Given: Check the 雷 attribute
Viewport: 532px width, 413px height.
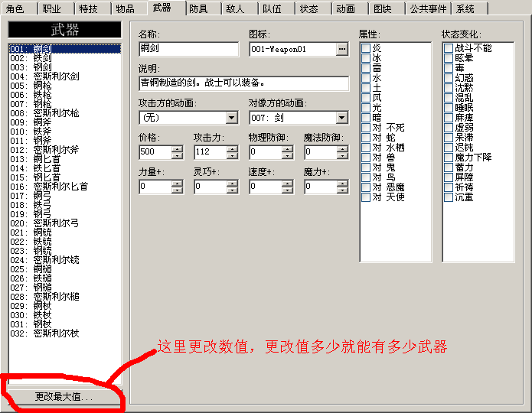Looking at the screenshot, I should [366, 68].
